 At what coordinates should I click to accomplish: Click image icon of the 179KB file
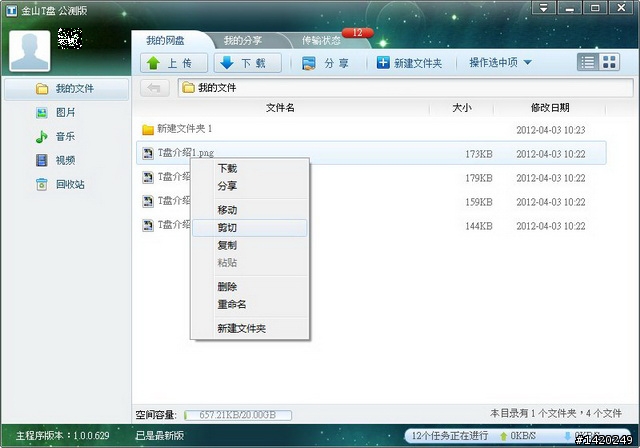pos(148,177)
